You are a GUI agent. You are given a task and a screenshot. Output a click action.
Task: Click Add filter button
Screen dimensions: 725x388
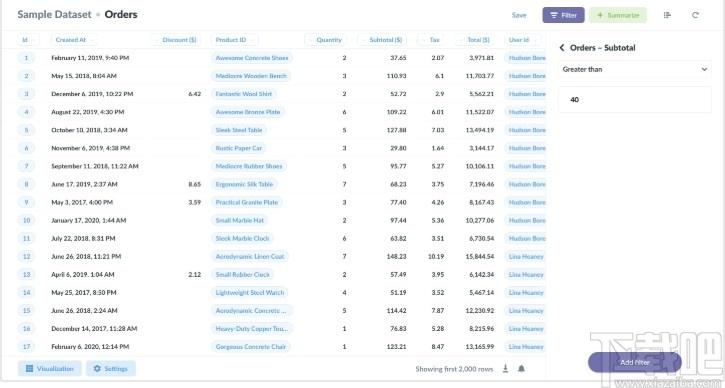tap(634, 363)
